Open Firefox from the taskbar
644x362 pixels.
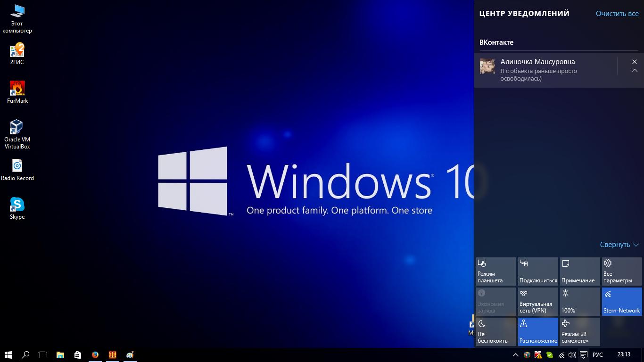pyautogui.click(x=95, y=355)
